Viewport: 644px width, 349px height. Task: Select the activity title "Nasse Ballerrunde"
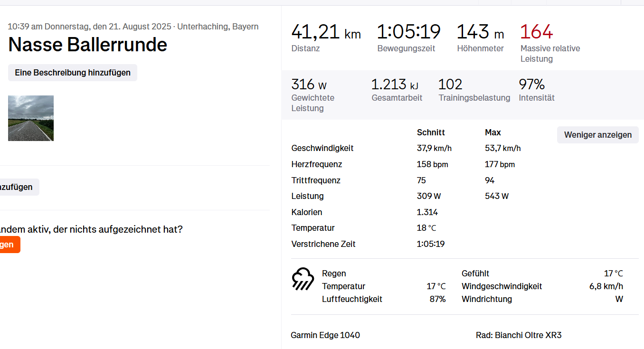click(88, 45)
